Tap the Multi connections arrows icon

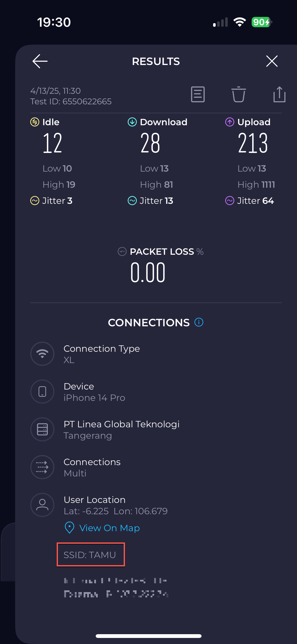pyautogui.click(x=42, y=467)
